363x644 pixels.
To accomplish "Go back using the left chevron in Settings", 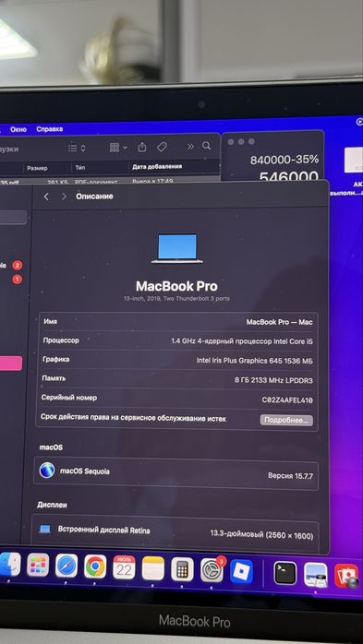I will tap(46, 197).
